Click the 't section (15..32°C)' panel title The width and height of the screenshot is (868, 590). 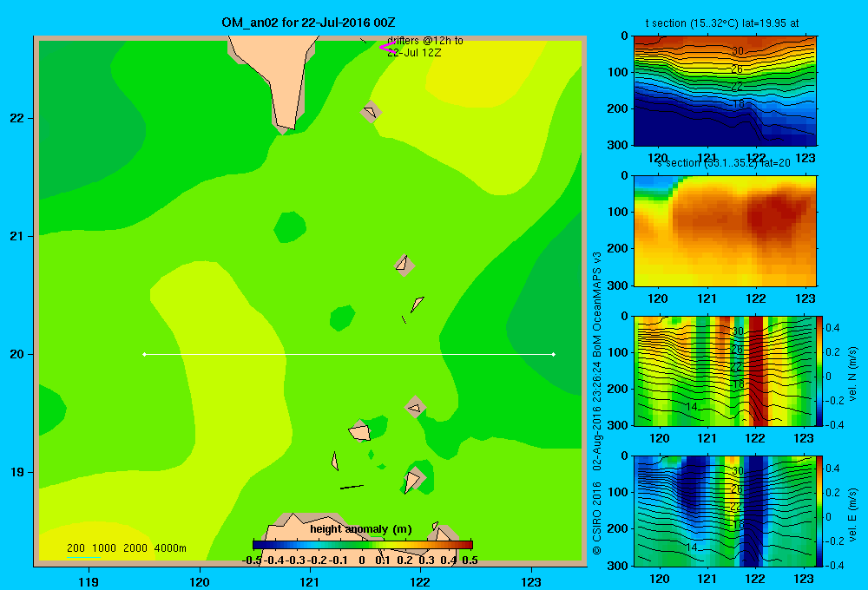pos(722,23)
